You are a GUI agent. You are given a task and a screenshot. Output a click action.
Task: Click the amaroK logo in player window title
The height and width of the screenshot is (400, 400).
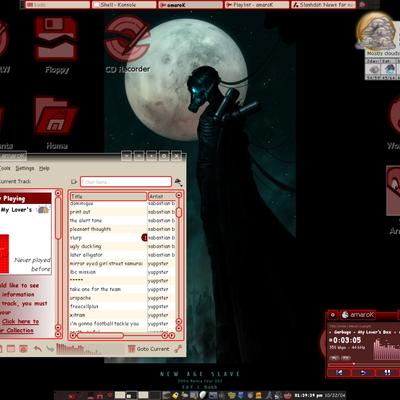pos(345,315)
